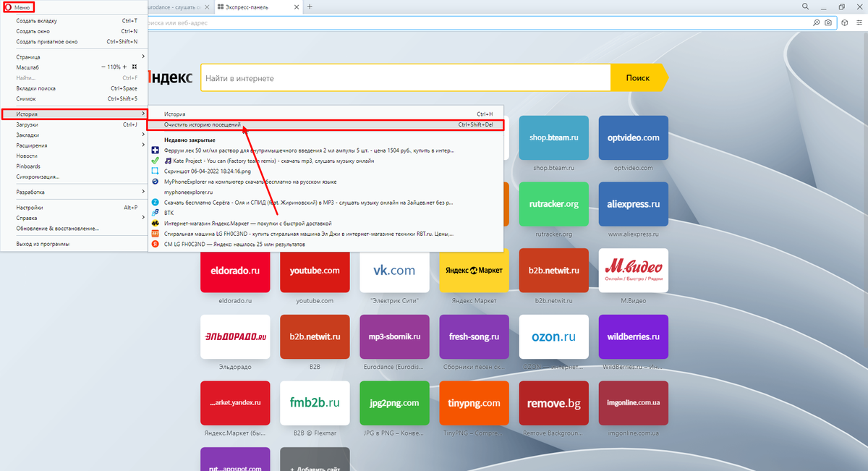Image resolution: width=868 pixels, height=471 pixels.
Task: Select Выход из программы
Action: 74,244
